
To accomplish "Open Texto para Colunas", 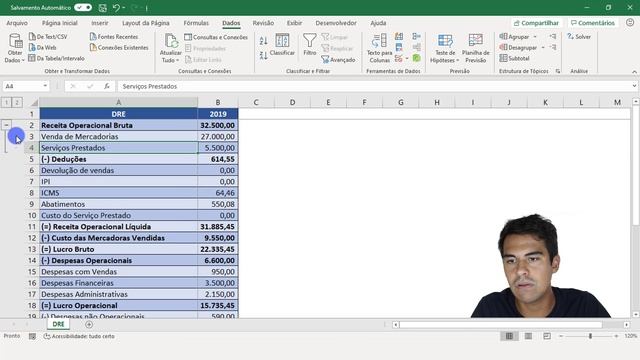I will pos(379,48).
